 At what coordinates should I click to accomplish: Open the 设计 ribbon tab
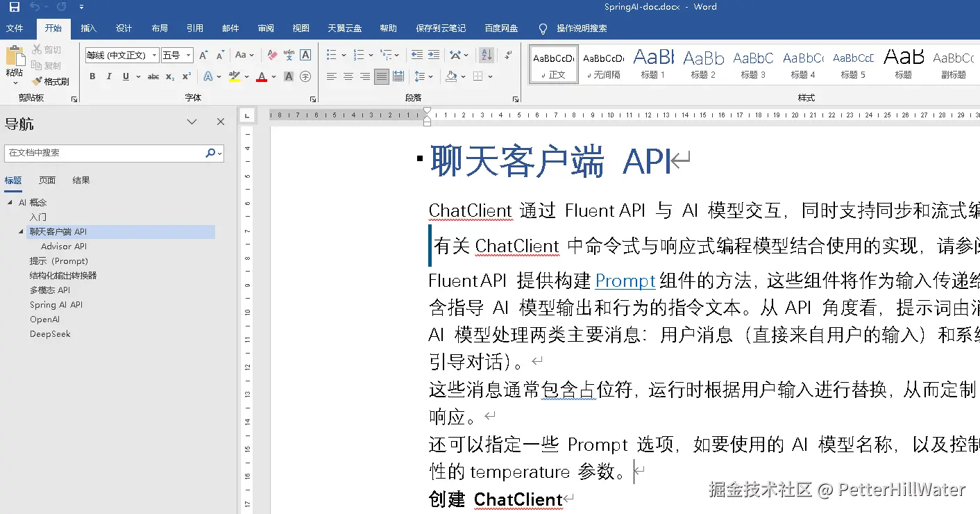(x=124, y=28)
